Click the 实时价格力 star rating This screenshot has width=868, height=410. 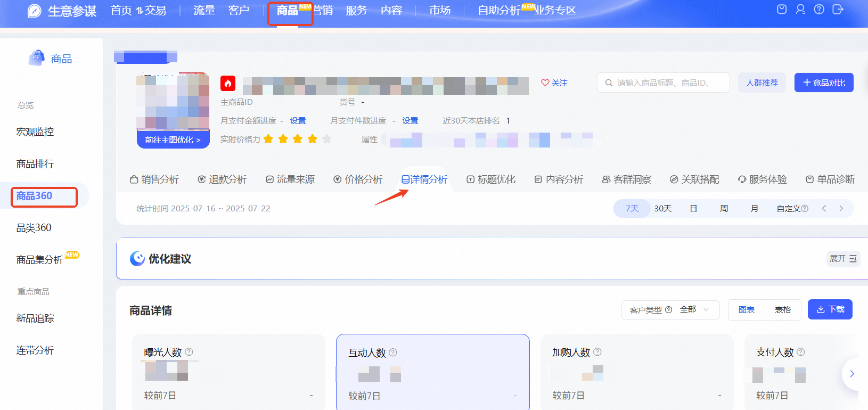click(297, 140)
